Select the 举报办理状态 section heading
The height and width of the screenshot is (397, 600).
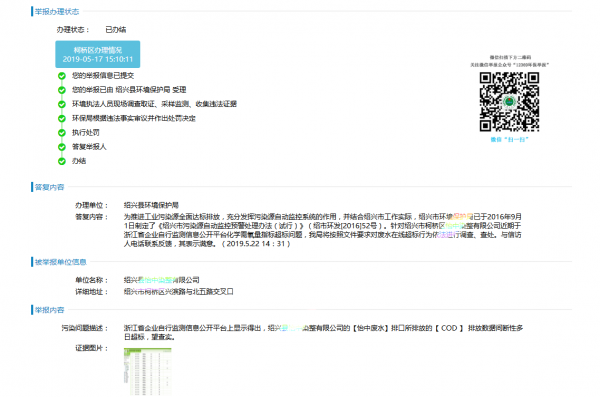57,12
